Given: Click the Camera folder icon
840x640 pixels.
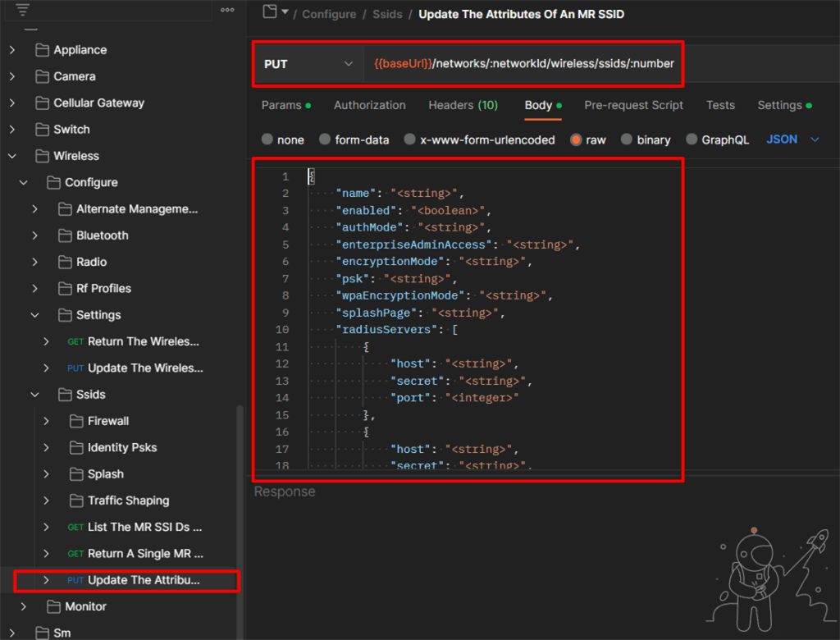Looking at the screenshot, I should point(42,76).
